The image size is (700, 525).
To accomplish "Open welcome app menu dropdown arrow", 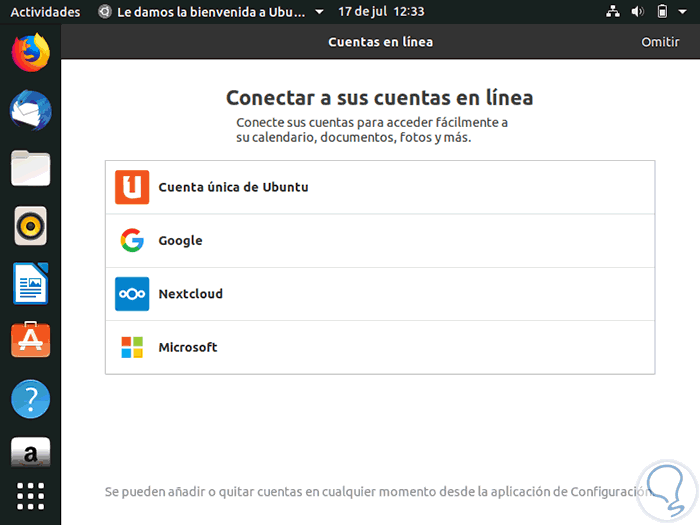I will point(319,12).
